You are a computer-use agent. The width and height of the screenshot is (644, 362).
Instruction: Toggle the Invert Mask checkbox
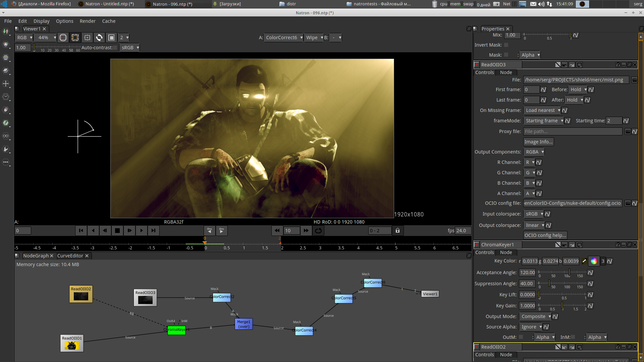click(x=506, y=45)
